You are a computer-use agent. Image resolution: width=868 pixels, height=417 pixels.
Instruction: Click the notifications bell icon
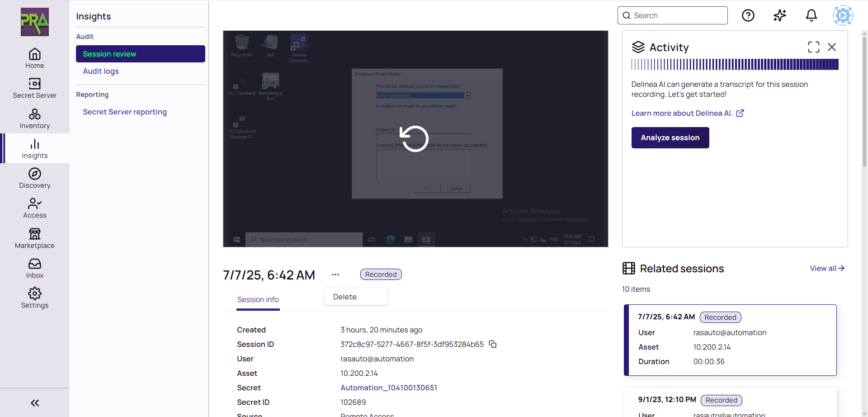click(811, 15)
